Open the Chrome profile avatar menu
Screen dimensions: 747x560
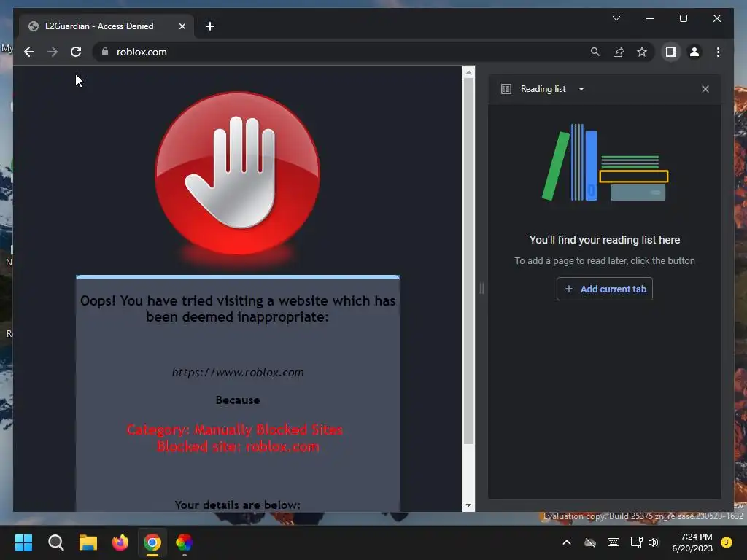point(694,52)
